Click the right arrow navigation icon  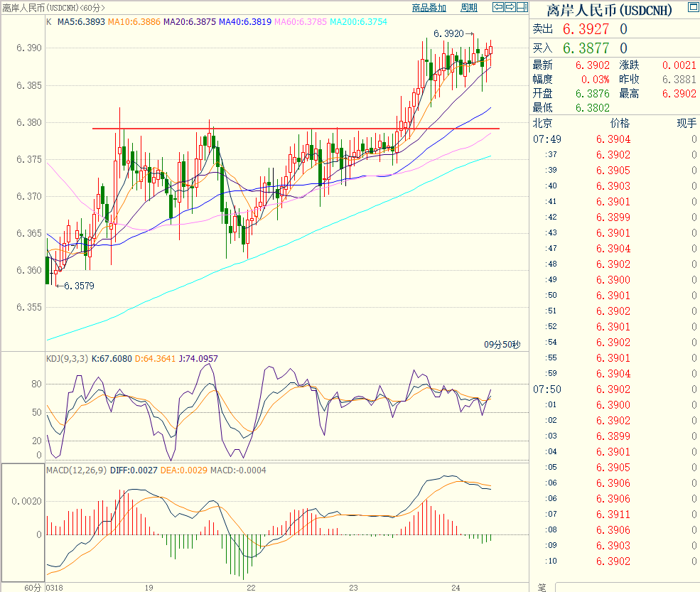[x=510, y=8]
